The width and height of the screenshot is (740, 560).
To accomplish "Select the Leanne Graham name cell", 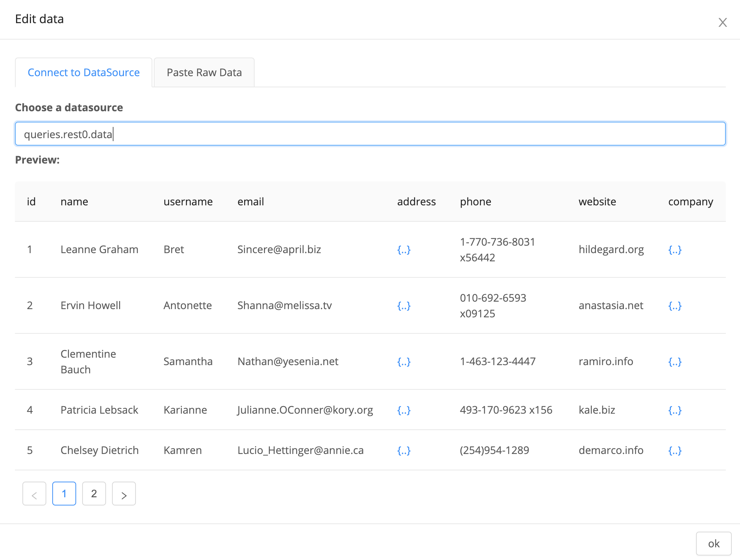I will [99, 249].
